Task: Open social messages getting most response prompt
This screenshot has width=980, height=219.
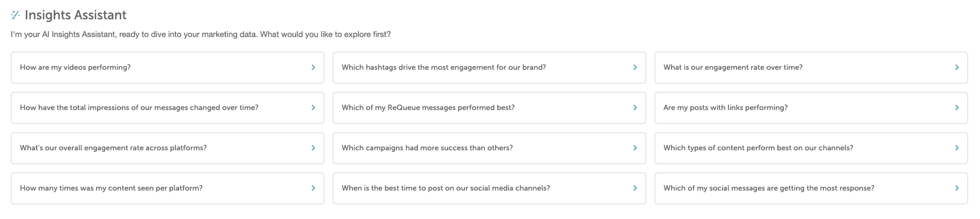Action: [x=811, y=188]
